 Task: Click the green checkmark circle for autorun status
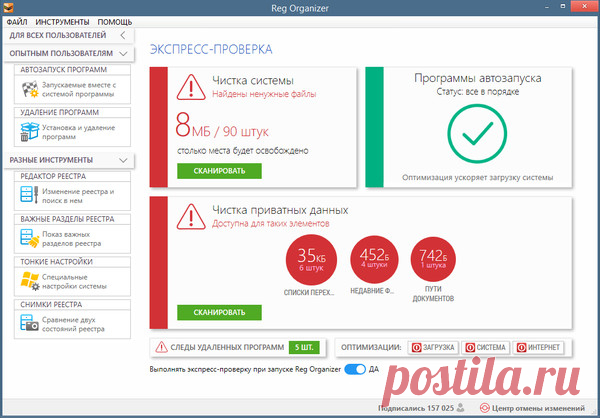coord(477,134)
